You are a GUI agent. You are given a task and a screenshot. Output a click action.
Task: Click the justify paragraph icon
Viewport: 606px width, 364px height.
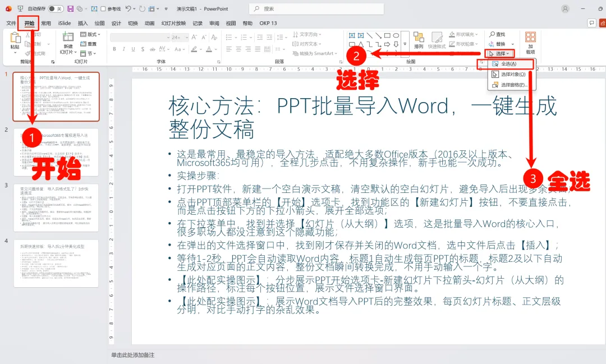pyautogui.click(x=258, y=49)
